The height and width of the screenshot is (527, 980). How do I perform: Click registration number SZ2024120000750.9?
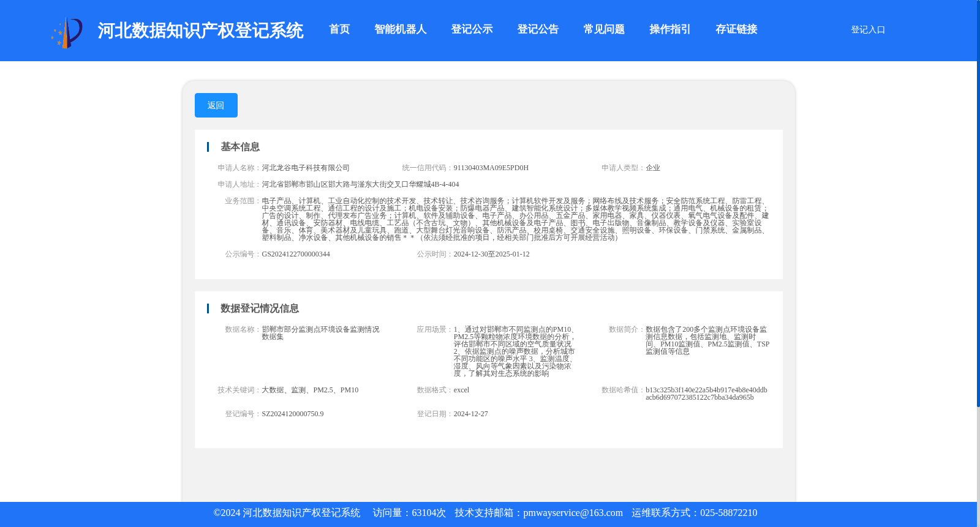point(293,414)
